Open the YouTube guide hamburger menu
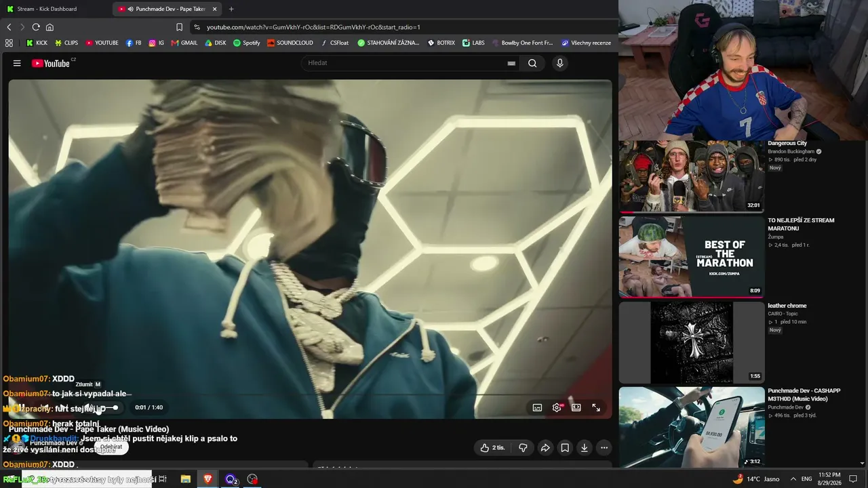This screenshot has width=868, height=488. point(17,63)
